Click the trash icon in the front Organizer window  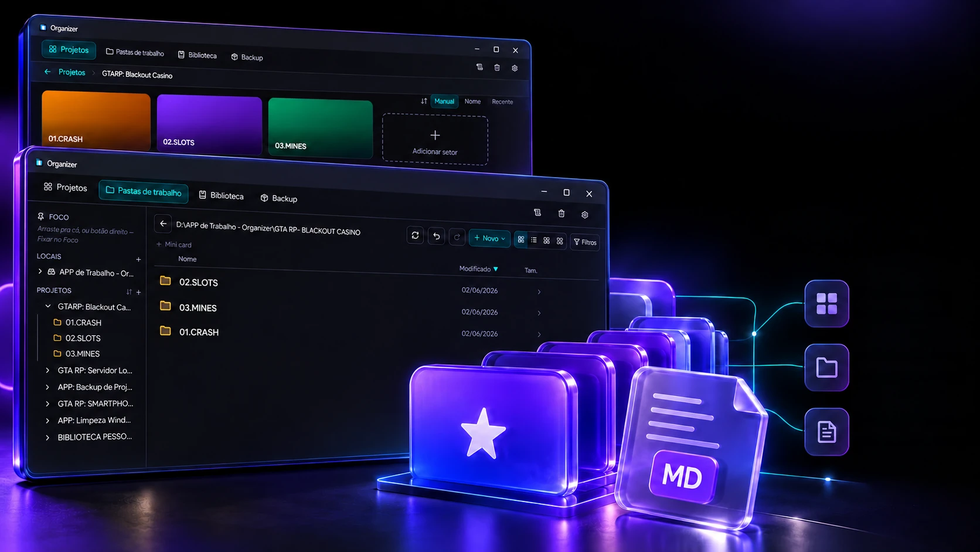coord(561,214)
